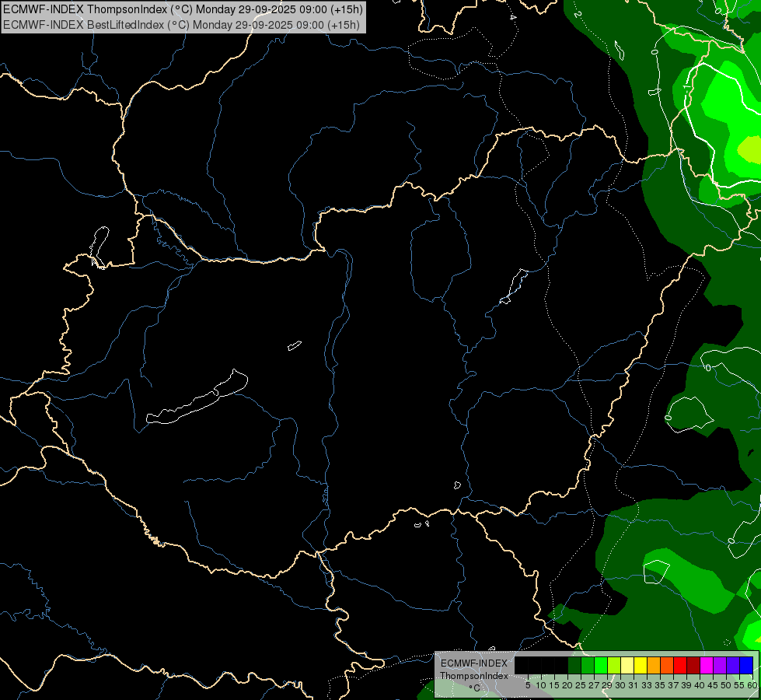The width and height of the screenshot is (761, 700).
Task: Click legend scale value 33
Action: (x=647, y=685)
